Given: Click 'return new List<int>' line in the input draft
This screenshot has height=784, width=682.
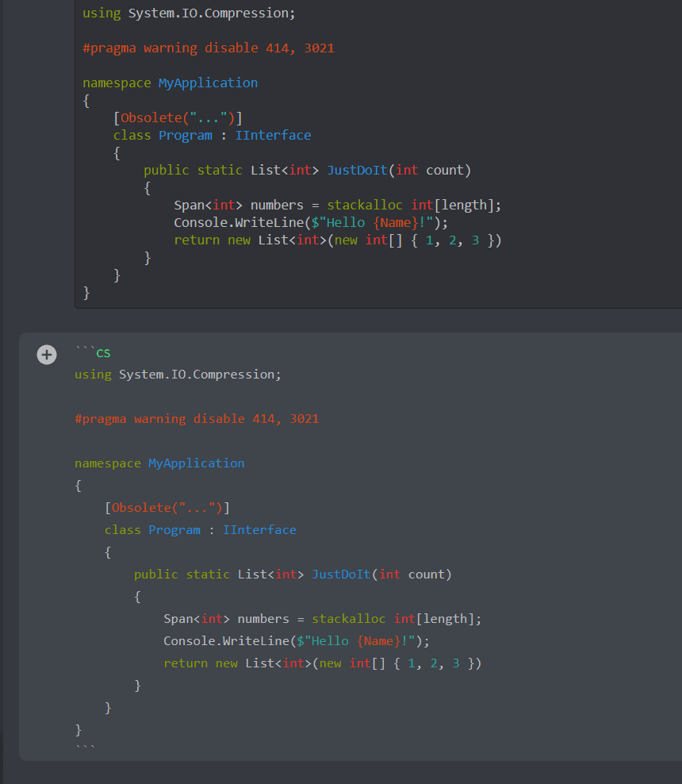Looking at the screenshot, I should [x=322, y=663].
